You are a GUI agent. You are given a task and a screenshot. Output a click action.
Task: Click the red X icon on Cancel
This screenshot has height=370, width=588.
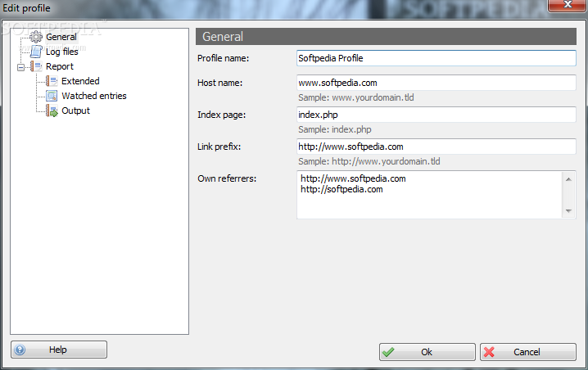[489, 352]
